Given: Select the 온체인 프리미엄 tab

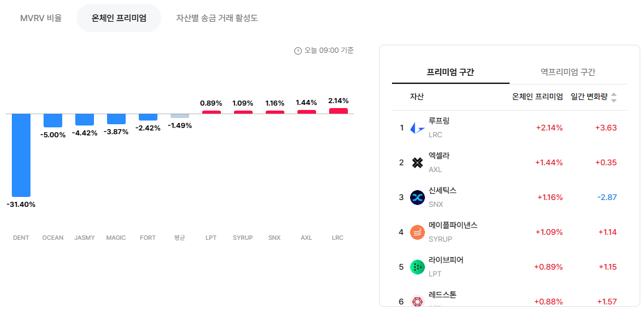Looking at the screenshot, I should 119,18.
